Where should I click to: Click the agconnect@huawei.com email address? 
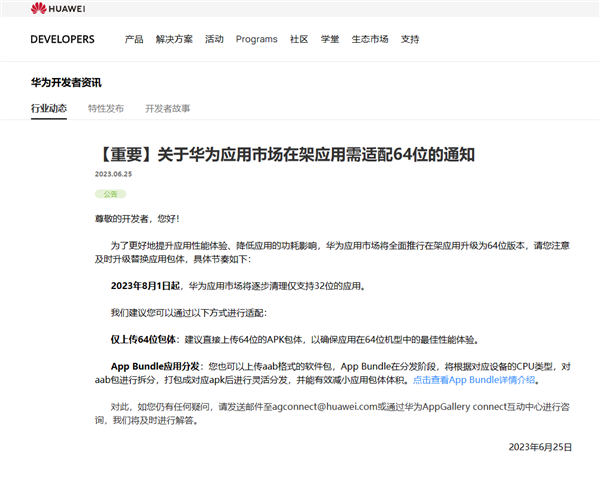[324, 407]
